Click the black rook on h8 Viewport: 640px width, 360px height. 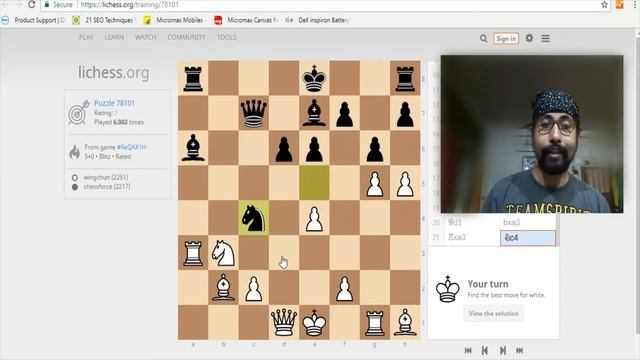pyautogui.click(x=405, y=78)
